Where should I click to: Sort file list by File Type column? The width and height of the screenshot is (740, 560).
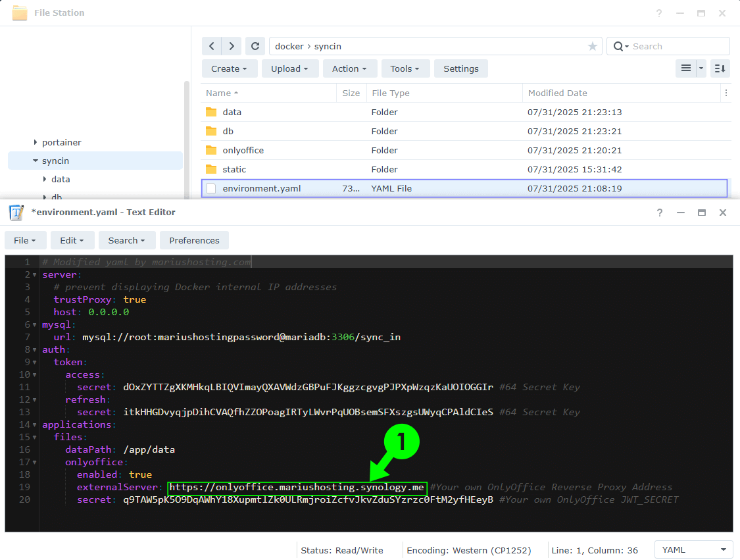pyautogui.click(x=445, y=93)
